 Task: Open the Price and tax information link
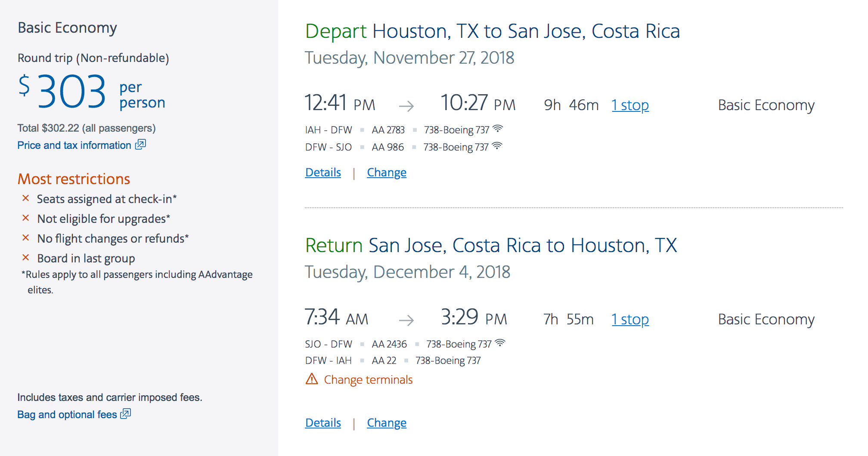pyautogui.click(x=74, y=145)
